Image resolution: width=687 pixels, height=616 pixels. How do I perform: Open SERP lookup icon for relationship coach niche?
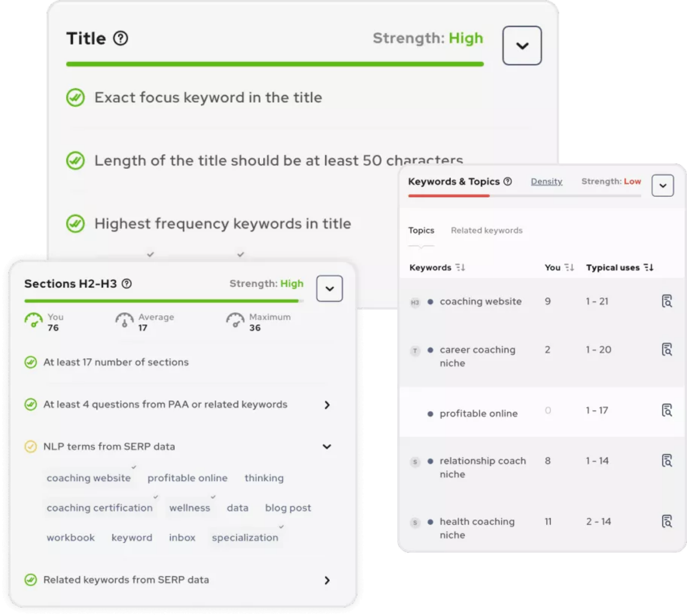[667, 460]
